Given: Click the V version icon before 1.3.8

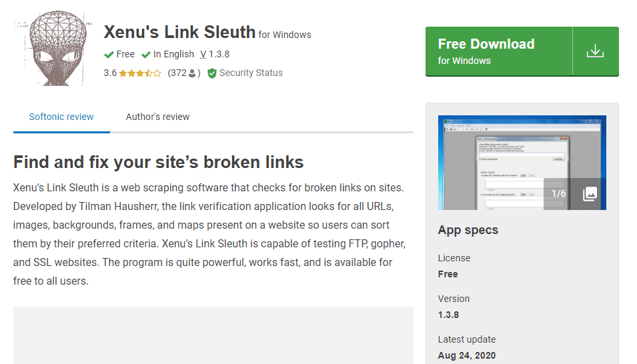Looking at the screenshot, I should (x=203, y=55).
